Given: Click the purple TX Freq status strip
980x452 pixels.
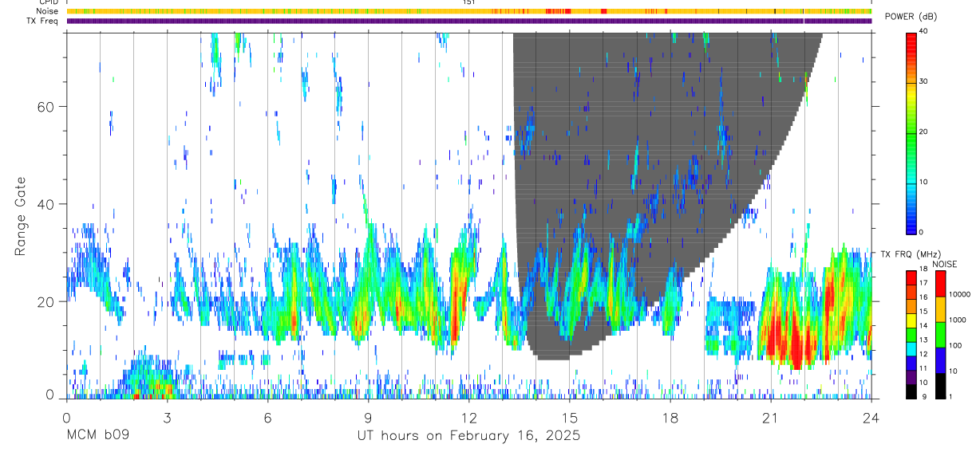Looking at the screenshot, I should pyautogui.click(x=469, y=21).
